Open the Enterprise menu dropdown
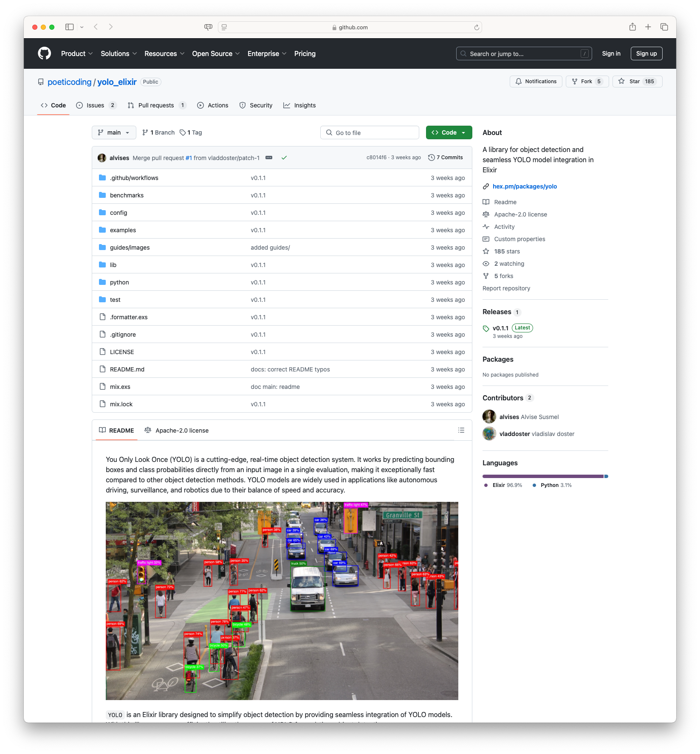Viewport: 700px width, 754px height. (267, 53)
